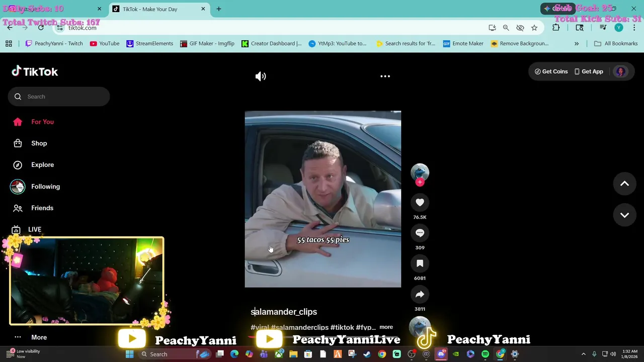The width and height of the screenshot is (644, 362).
Task: Reload the current page
Action: tap(41, 28)
